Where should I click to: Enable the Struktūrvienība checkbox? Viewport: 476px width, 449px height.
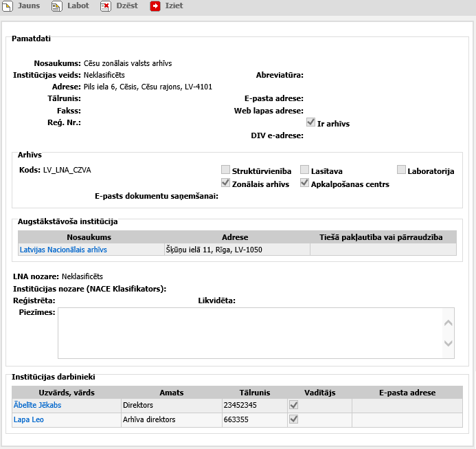pos(225,170)
